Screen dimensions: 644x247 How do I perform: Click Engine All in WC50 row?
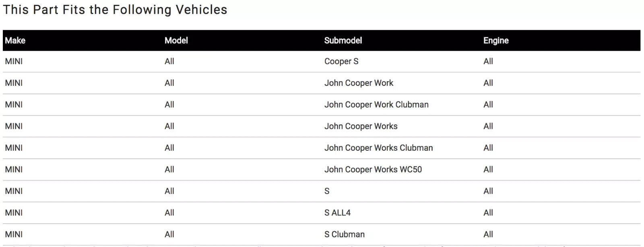(488, 170)
